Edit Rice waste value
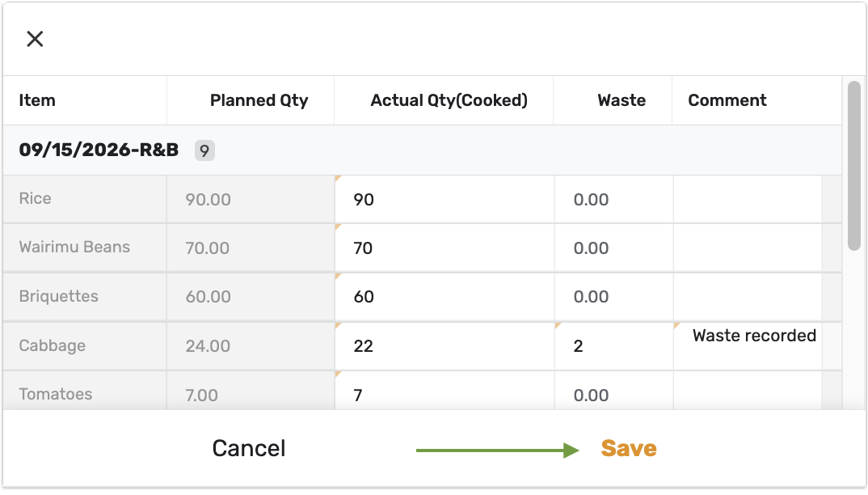 pyautogui.click(x=614, y=200)
